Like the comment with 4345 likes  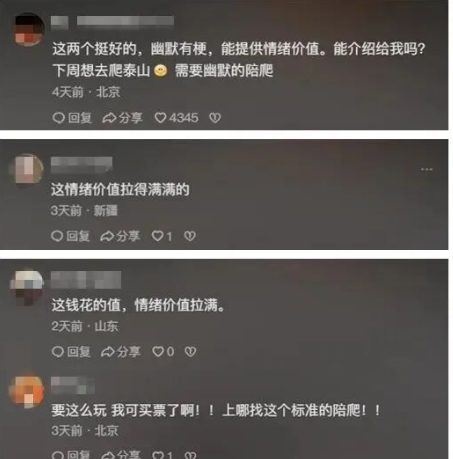pyautogui.click(x=176, y=118)
